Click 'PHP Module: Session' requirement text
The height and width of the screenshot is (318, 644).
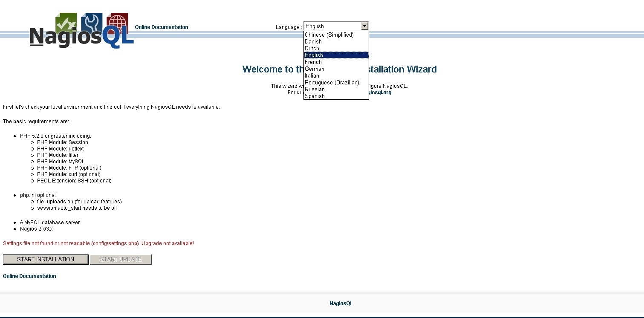pyautogui.click(x=63, y=142)
